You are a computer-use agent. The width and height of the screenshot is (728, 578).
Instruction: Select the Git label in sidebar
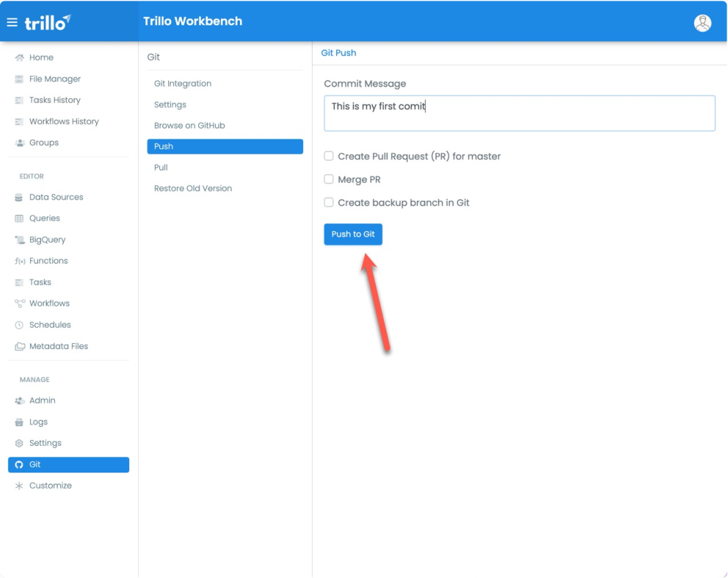click(34, 464)
